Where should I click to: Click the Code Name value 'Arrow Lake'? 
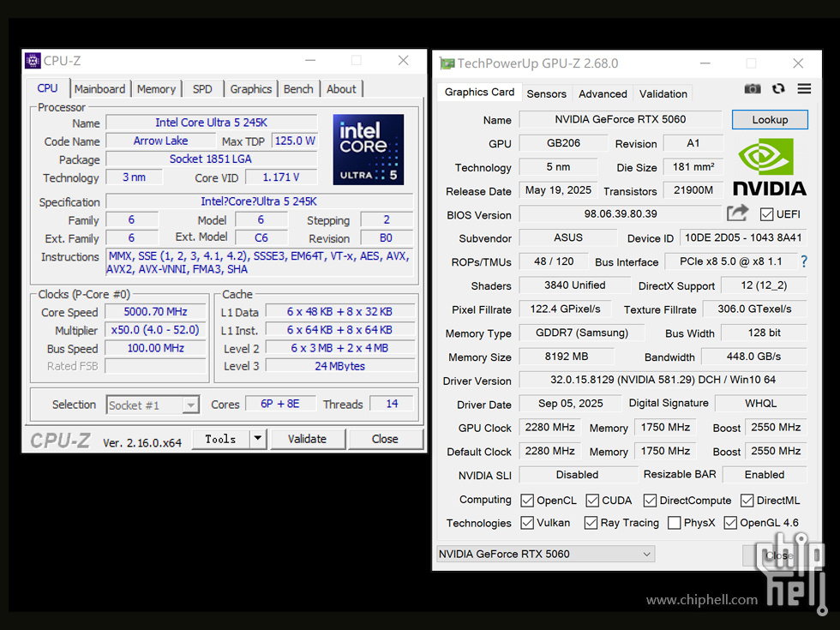[160, 141]
